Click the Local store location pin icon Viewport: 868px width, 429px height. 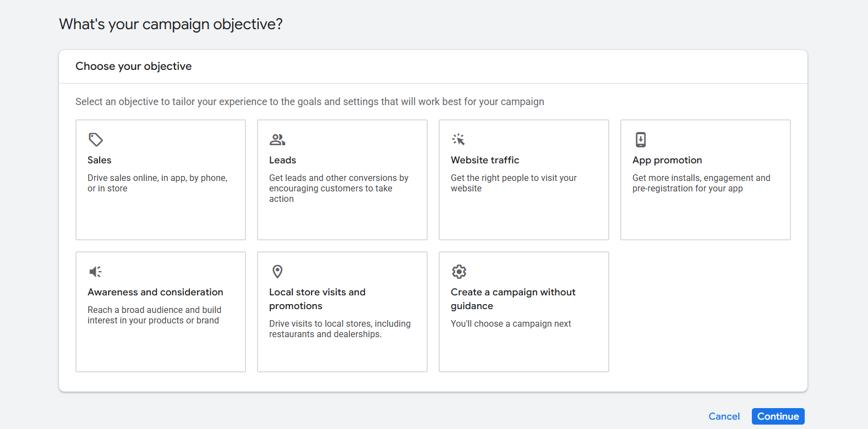click(x=277, y=272)
